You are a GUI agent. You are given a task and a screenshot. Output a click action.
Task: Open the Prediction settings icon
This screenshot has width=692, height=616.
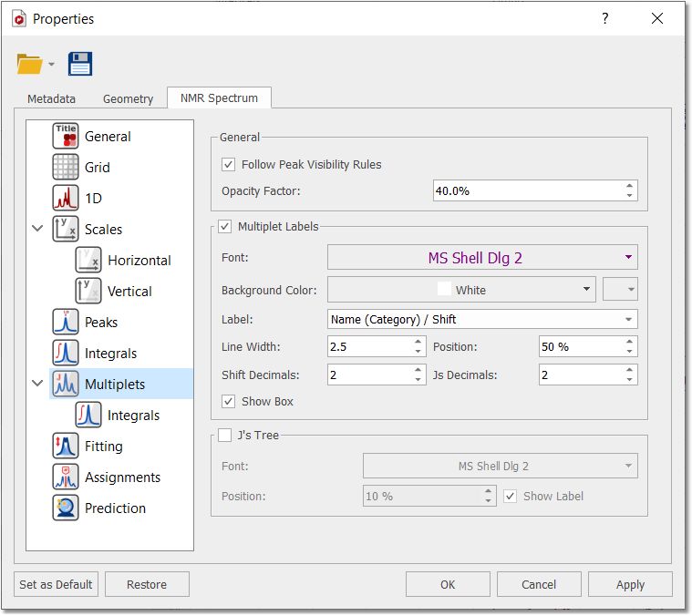tap(66, 508)
